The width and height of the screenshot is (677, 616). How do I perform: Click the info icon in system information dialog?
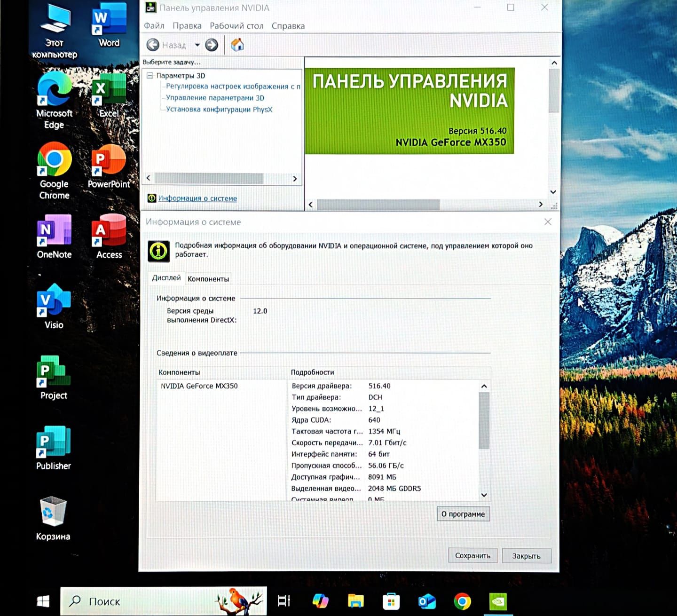[x=158, y=251]
